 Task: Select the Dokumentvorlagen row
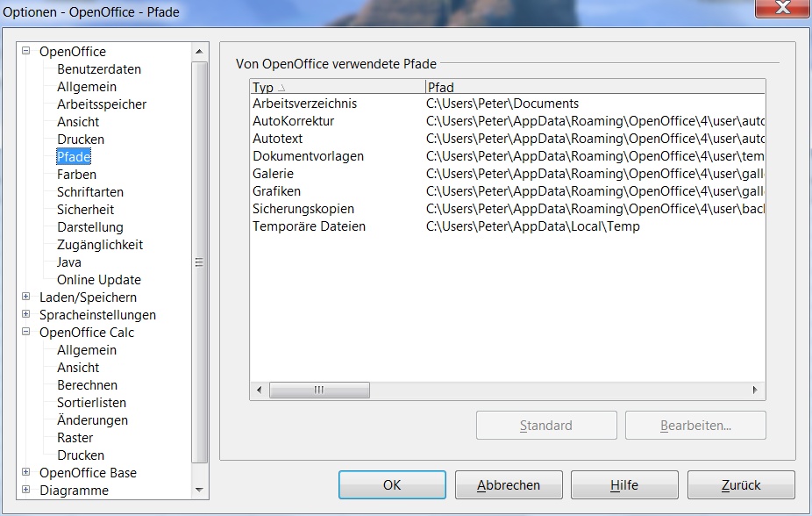click(x=507, y=156)
